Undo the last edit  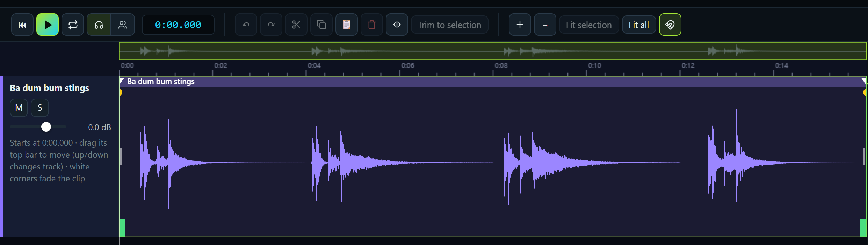246,24
